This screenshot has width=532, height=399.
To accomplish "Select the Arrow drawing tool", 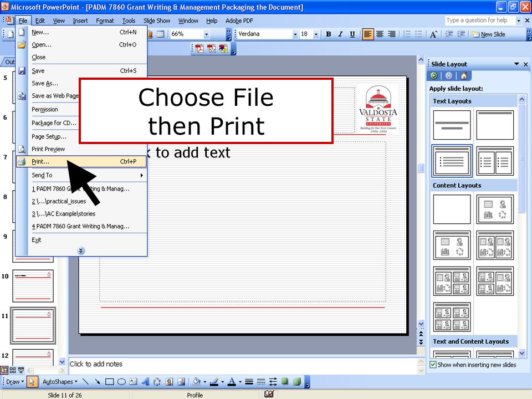I will point(98,382).
